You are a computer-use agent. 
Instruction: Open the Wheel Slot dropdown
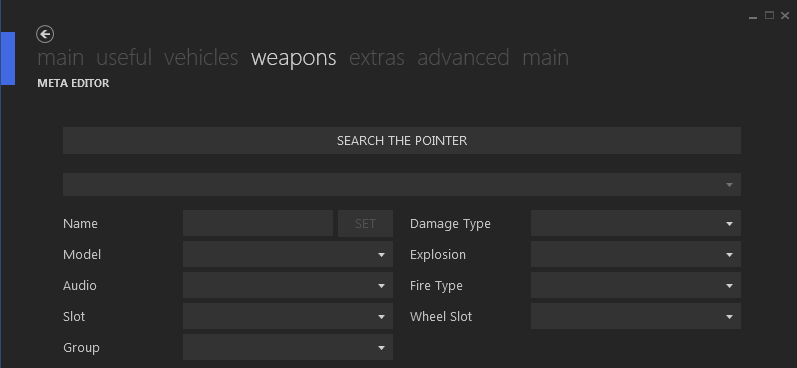[x=635, y=317]
